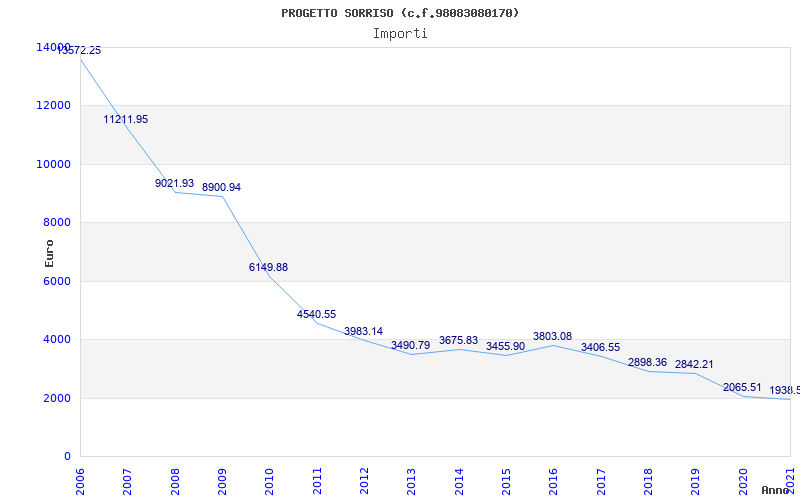Select the 6149.88 data point label
Viewport: 800px width, 500px height.
268,267
